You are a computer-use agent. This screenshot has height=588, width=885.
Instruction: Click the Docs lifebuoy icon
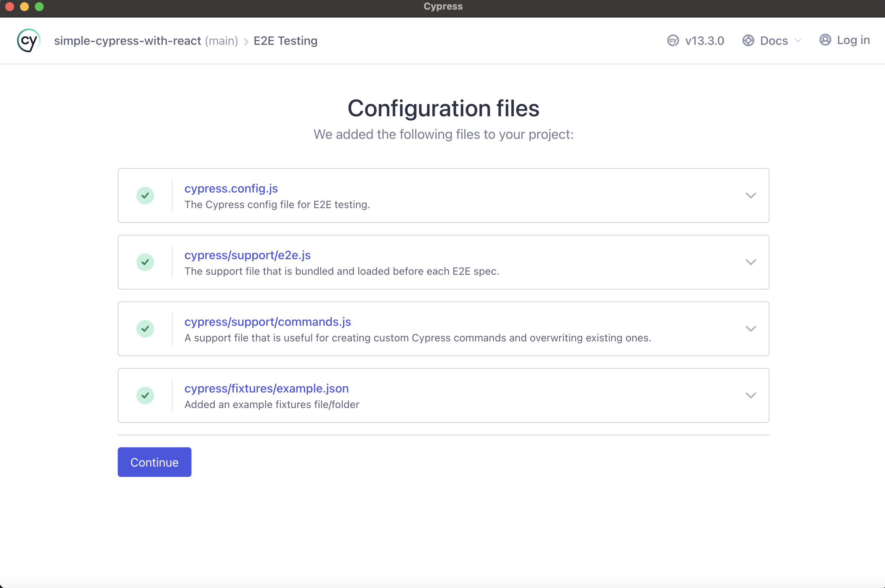(x=748, y=40)
